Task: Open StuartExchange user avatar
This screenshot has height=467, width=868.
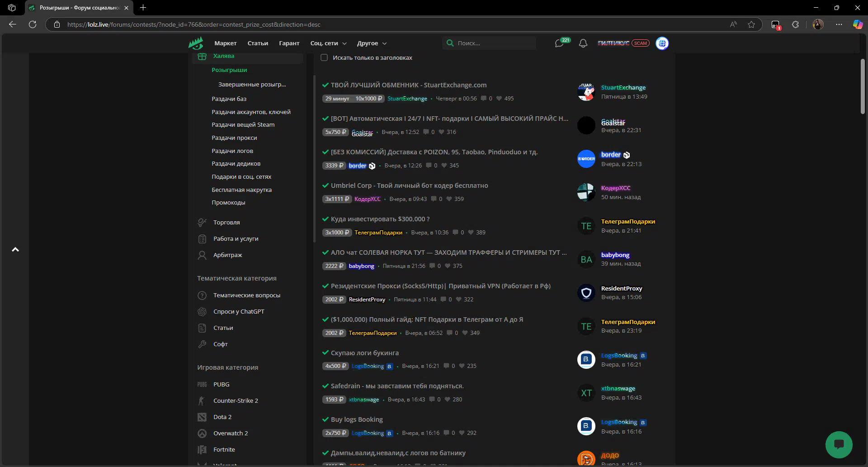Action: coord(586,92)
